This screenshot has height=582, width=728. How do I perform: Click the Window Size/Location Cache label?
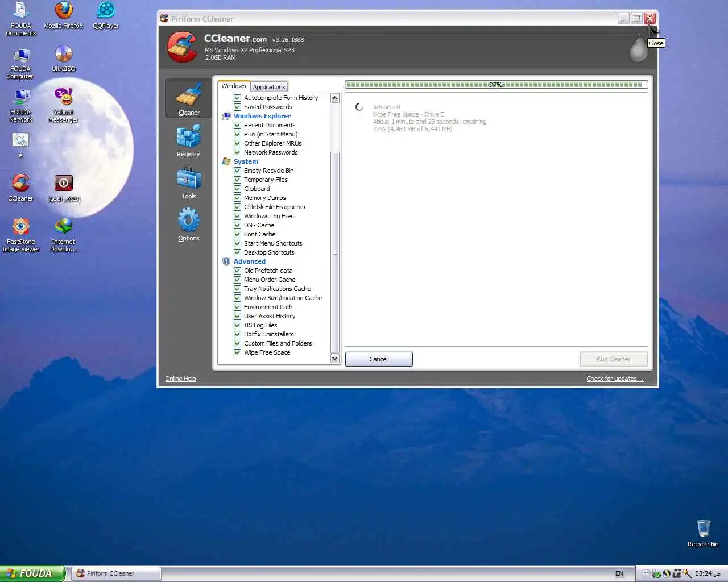pos(283,298)
